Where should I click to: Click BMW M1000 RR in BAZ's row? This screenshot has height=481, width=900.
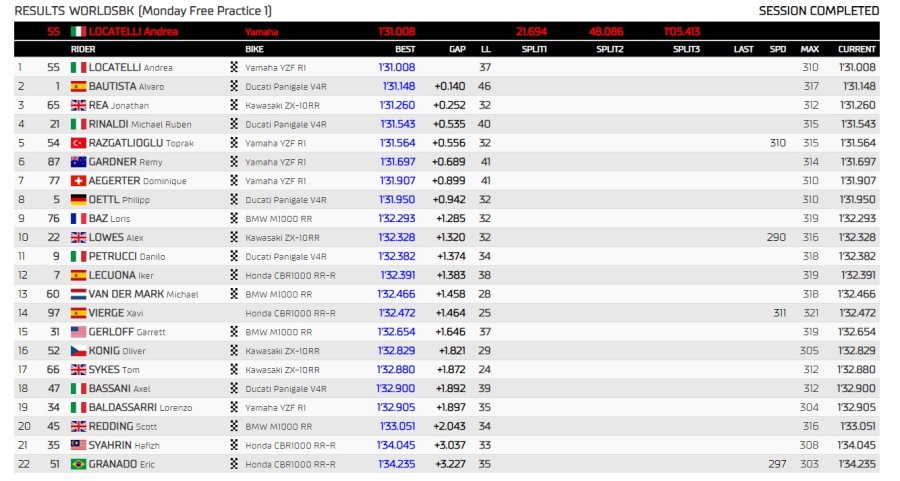279,219
